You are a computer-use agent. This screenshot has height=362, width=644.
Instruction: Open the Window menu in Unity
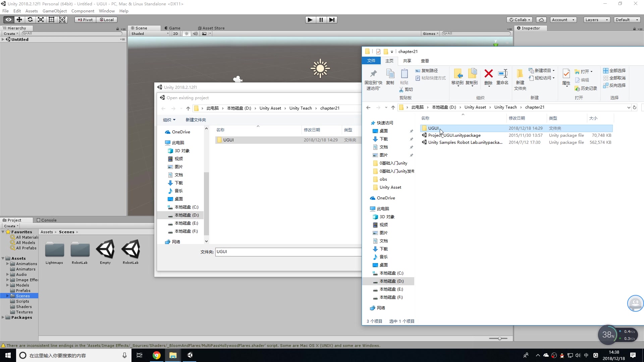[x=107, y=11]
